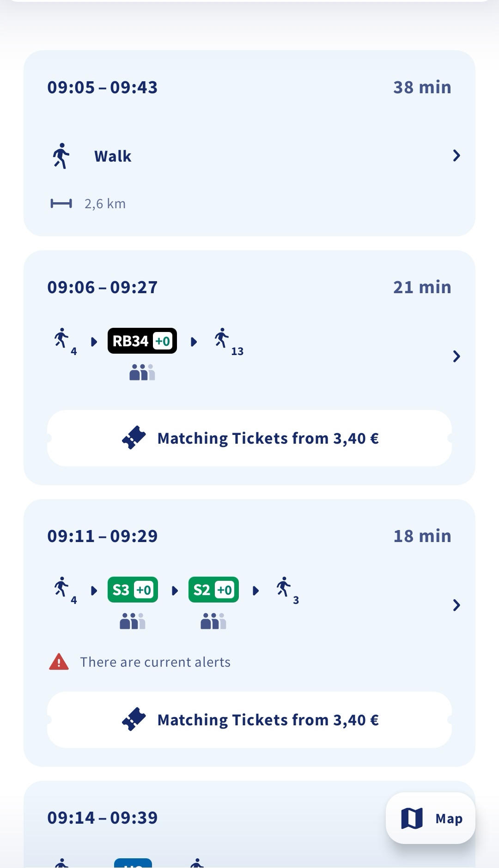Select the 09:05 – 09:43 walk connection

pyautogui.click(x=249, y=143)
